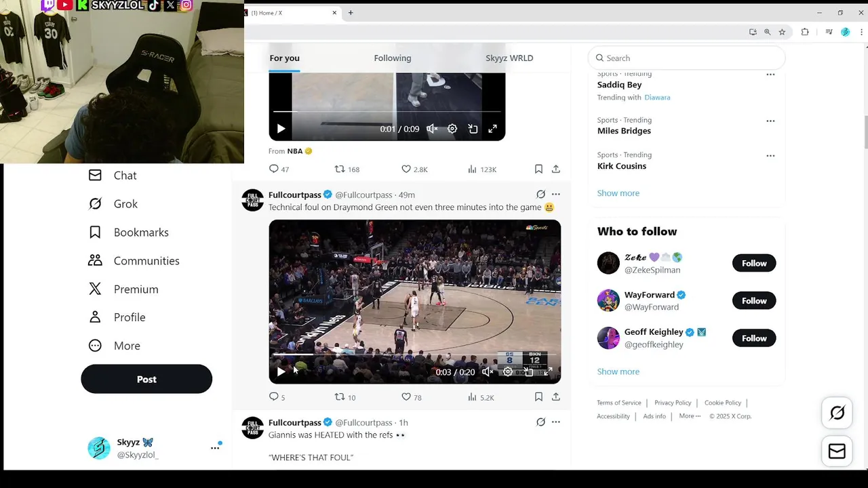
Task: Show more trending topics
Action: click(x=618, y=193)
